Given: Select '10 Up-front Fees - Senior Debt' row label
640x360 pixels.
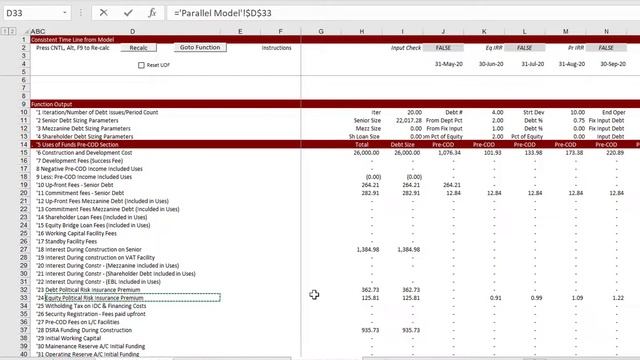Looking at the screenshot, I should 74,185.
